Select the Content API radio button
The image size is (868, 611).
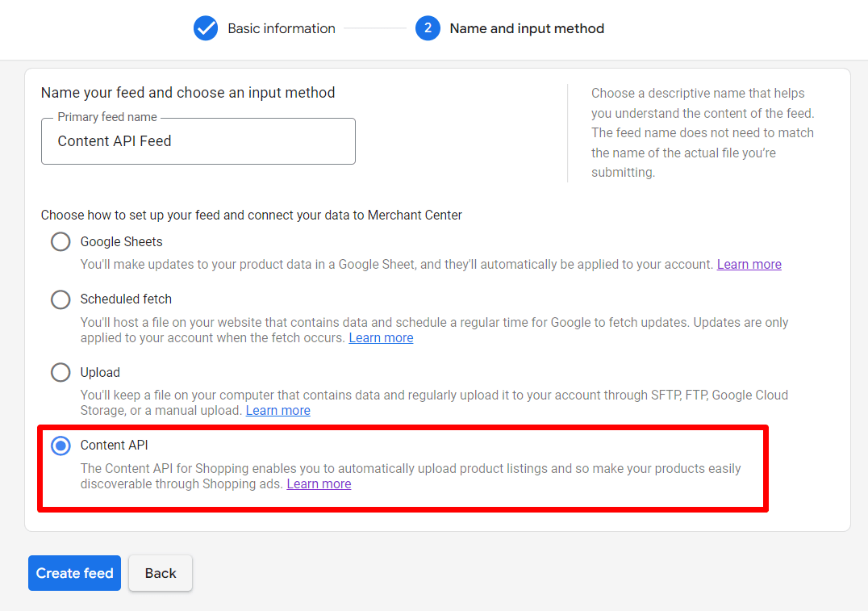(61, 446)
